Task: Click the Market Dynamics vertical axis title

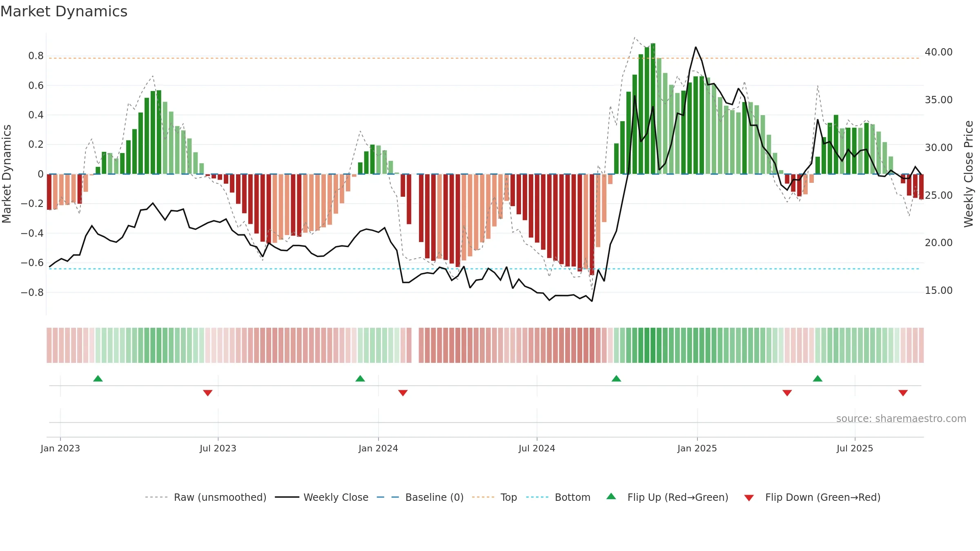Action: pos(7,174)
